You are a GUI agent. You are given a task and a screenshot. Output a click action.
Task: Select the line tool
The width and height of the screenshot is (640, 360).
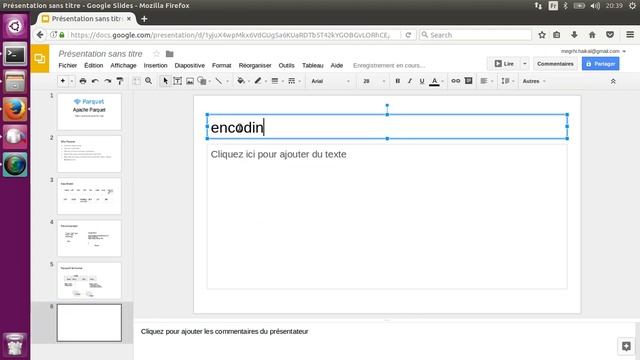pyautogui.click(x=219, y=81)
